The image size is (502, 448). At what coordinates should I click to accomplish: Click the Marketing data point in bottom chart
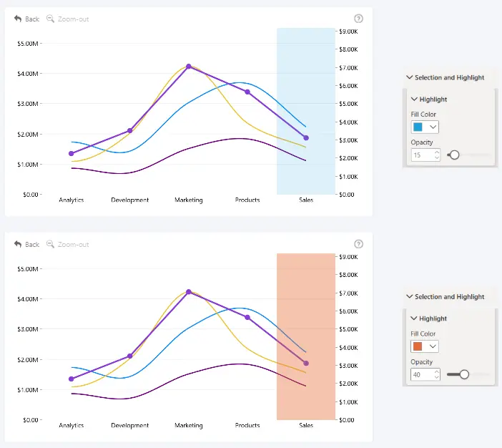189,292
